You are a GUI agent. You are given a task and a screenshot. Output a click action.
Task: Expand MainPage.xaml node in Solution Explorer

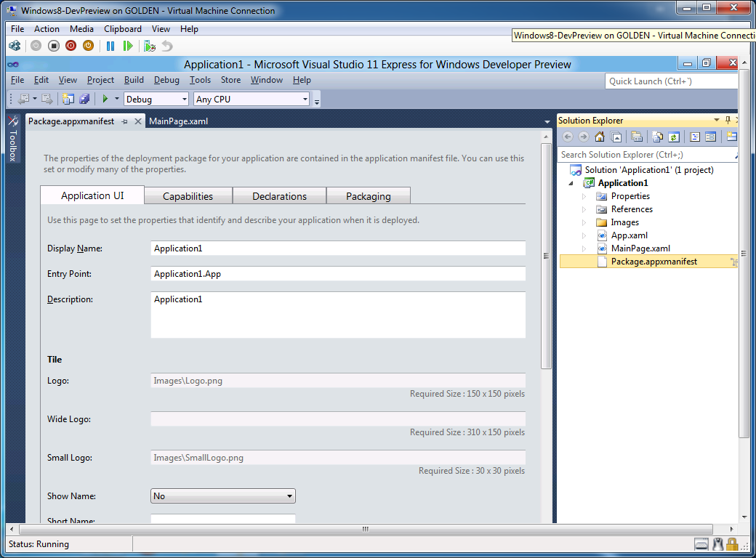pyautogui.click(x=584, y=248)
